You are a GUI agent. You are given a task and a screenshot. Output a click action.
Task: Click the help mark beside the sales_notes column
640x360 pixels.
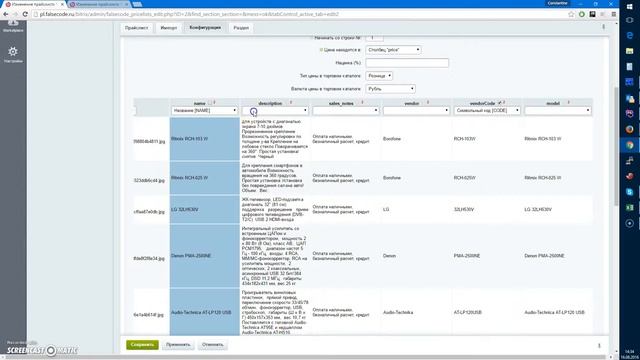click(362, 102)
